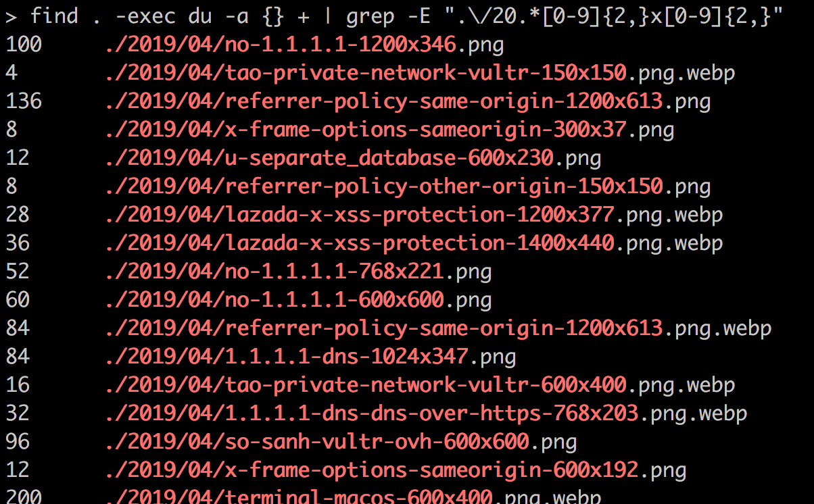Image resolution: width=814 pixels, height=504 pixels.
Task: Select lazada-x-xss-protection-1200x377.png.webp path
Action: point(414,215)
